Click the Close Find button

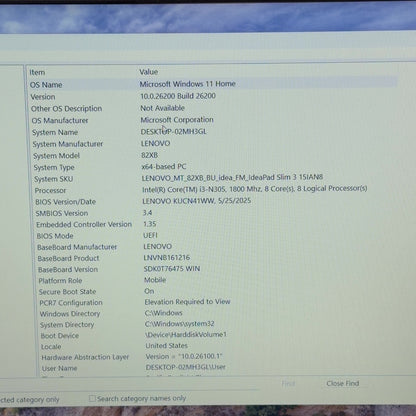pyautogui.click(x=343, y=383)
